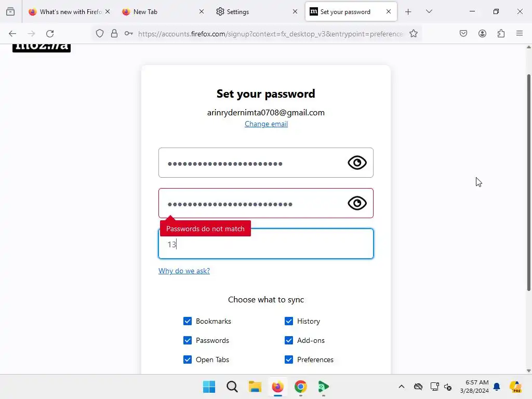Uncheck the Bookmarks sync checkbox
Image resolution: width=532 pixels, height=399 pixels.
[x=187, y=321]
